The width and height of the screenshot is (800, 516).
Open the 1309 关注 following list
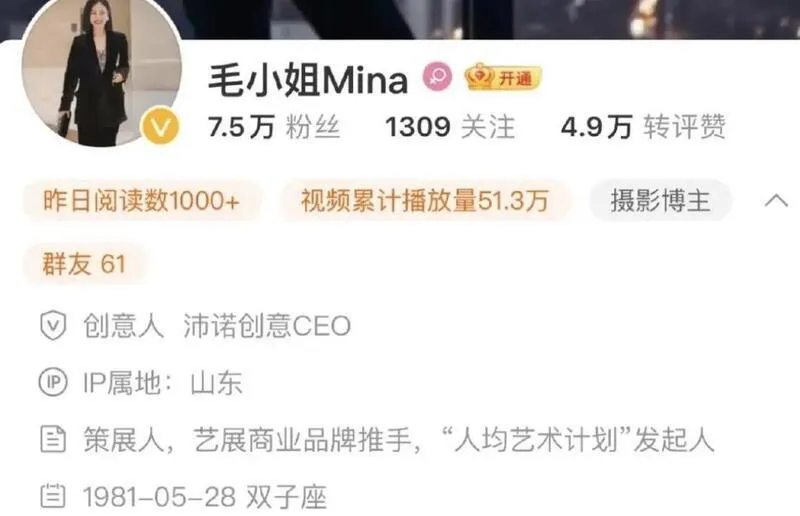click(x=450, y=127)
